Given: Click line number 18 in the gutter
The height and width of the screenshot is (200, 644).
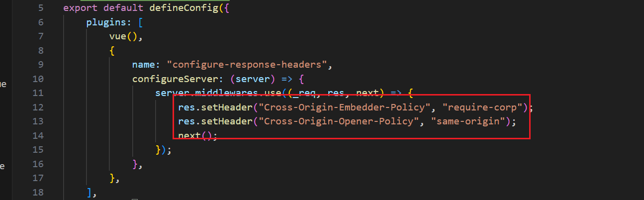Looking at the screenshot, I should click(38, 192).
